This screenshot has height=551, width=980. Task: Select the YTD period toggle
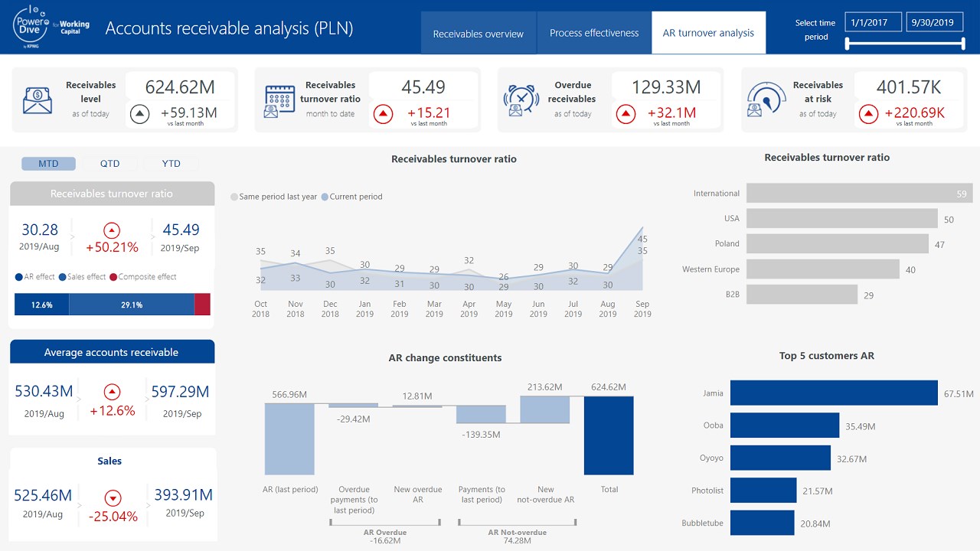(x=171, y=164)
